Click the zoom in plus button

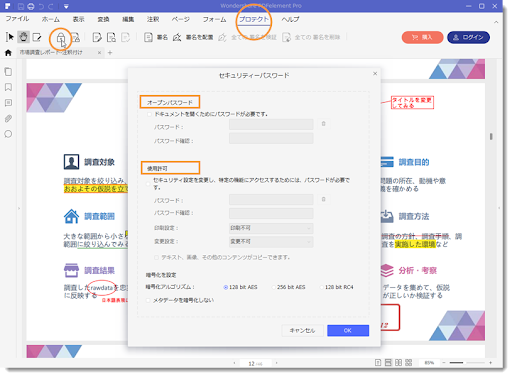coord(490,363)
